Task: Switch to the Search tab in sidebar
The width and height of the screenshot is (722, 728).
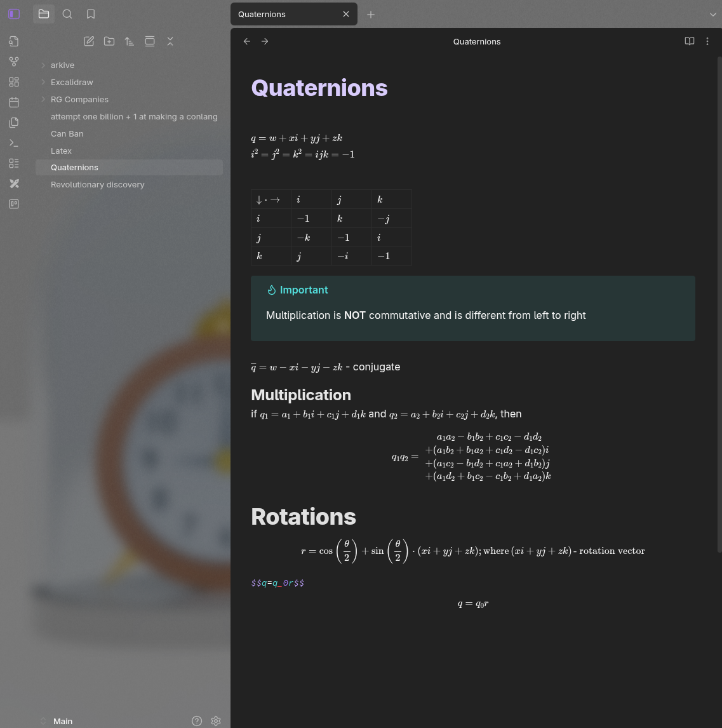Action: [x=67, y=14]
